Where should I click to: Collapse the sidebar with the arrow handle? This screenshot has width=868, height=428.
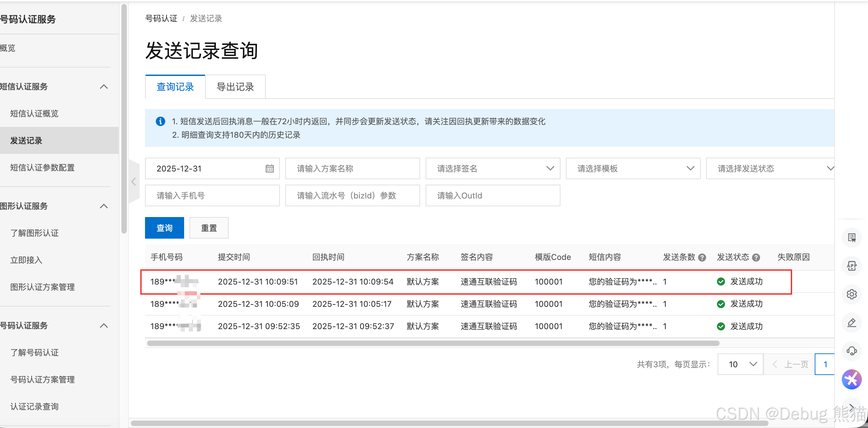(134, 182)
